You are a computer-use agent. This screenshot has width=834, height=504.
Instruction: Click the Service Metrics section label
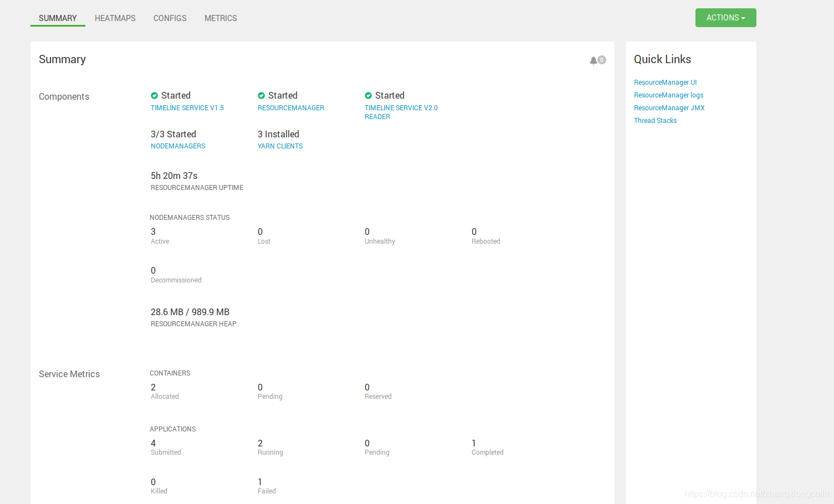(x=69, y=374)
